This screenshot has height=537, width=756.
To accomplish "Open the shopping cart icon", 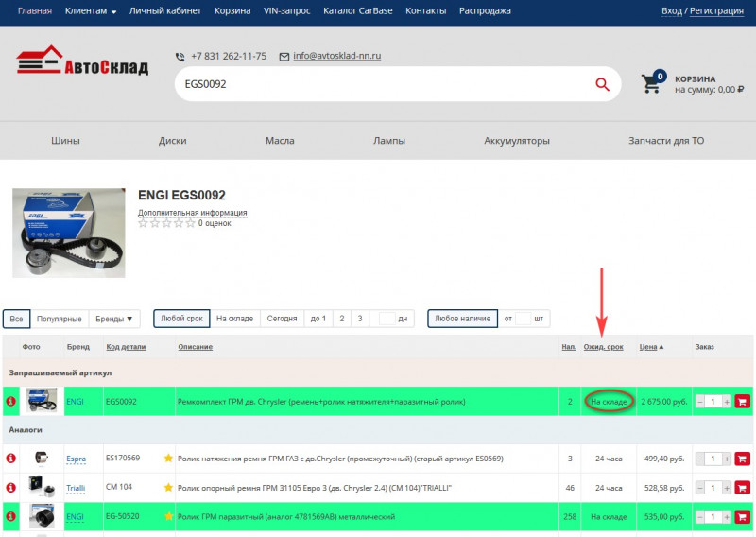I will [x=653, y=82].
